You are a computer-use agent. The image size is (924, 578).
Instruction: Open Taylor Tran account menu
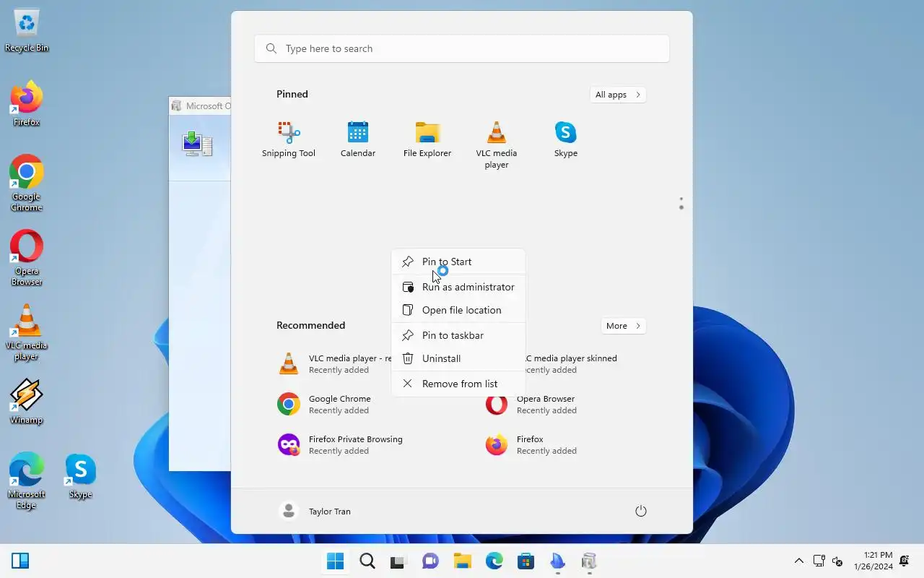315,512
